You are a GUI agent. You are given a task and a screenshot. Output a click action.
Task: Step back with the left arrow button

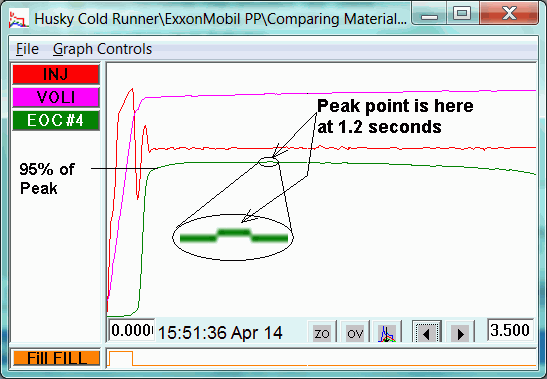point(426,333)
